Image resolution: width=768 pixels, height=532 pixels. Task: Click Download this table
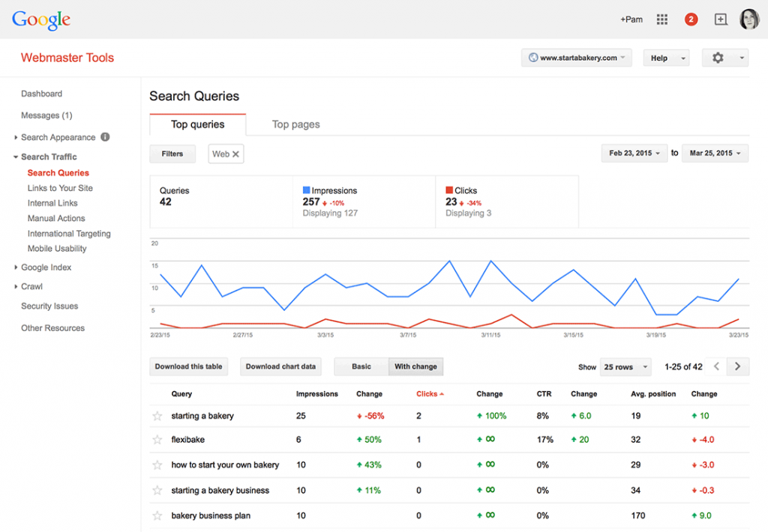pos(188,366)
